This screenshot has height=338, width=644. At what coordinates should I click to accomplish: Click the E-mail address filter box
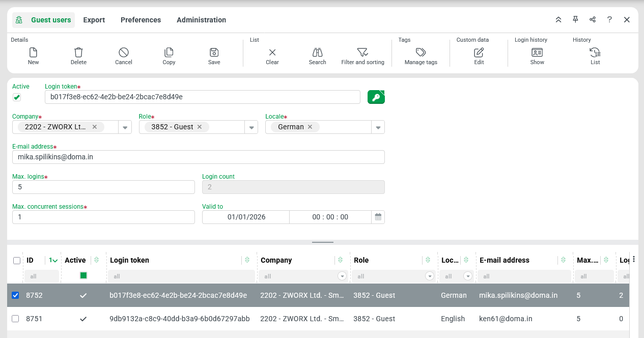(524, 276)
